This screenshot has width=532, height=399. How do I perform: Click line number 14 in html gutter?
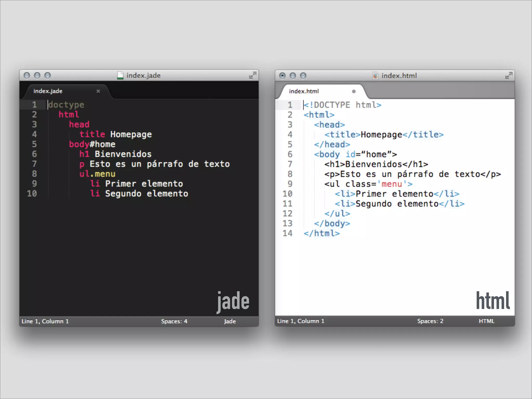(x=288, y=233)
